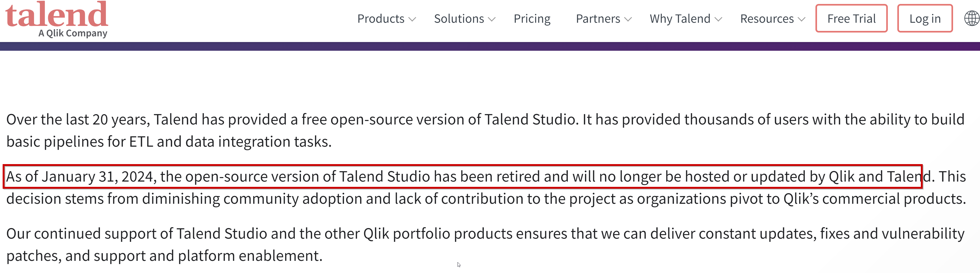Click the paragraph starting 'Our continued support'
This screenshot has width=980, height=273.
pos(486,244)
